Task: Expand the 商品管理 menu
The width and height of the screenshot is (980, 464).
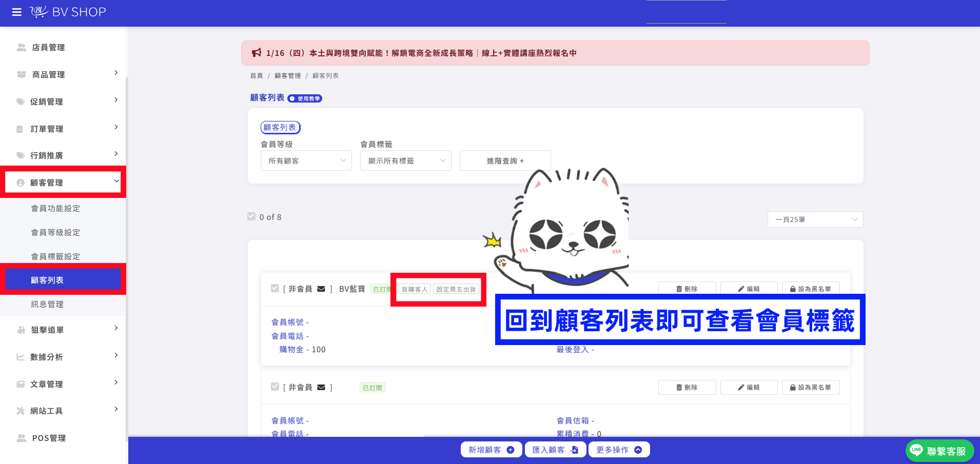Action: coord(63,74)
